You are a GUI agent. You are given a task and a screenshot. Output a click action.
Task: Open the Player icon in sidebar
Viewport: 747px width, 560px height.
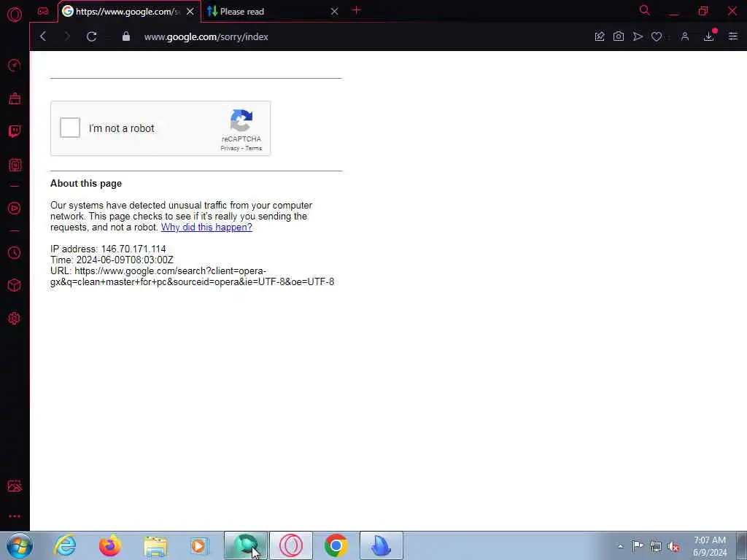[15, 208]
